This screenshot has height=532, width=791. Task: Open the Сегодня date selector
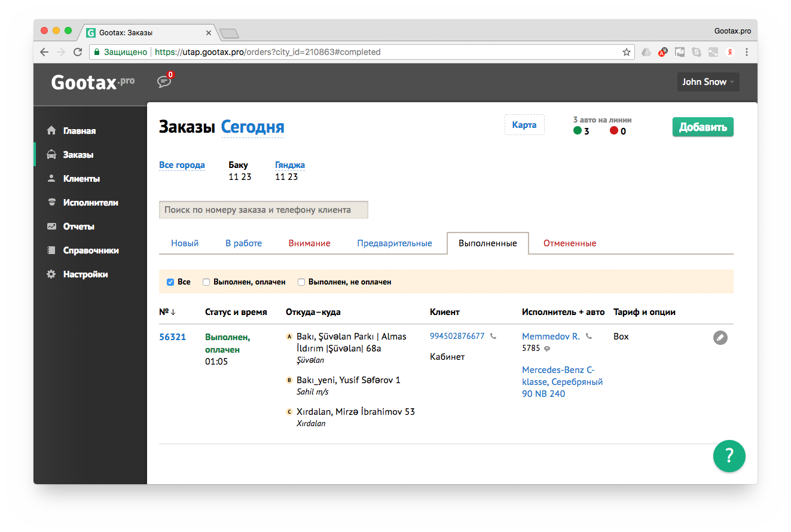[x=253, y=127]
